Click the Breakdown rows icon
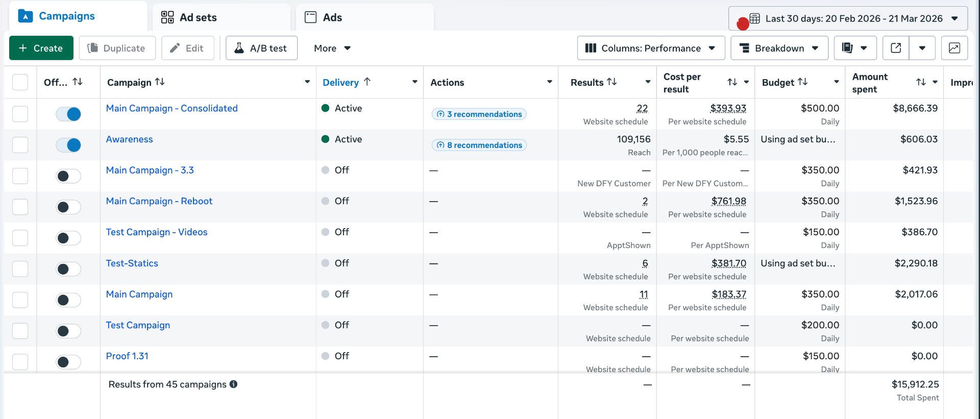Viewport: 980px width, 419px height. [x=745, y=48]
